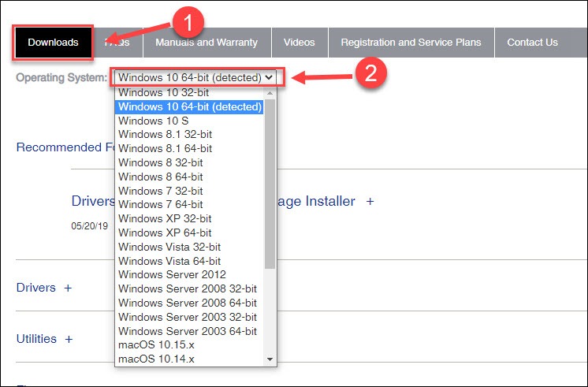Select macOS 10.14.x option
Viewport: 588px width, 387px height.
coord(189,359)
